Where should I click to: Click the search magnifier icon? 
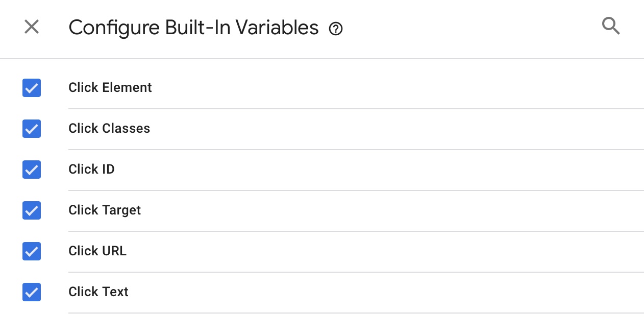click(611, 26)
